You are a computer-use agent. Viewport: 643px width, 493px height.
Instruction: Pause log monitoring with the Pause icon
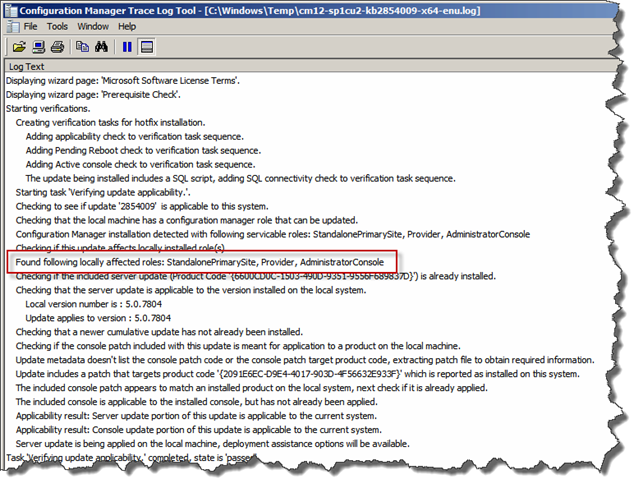coord(127,47)
